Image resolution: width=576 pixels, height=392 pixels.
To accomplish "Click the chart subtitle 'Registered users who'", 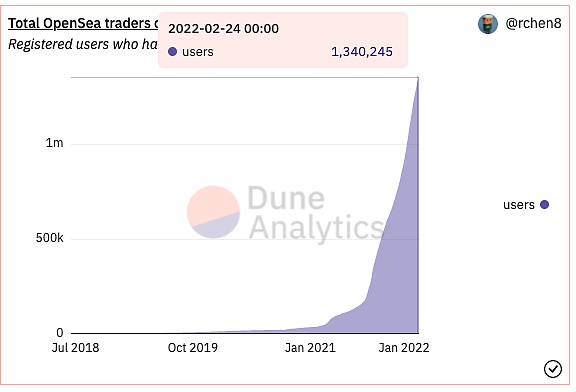I will pos(73,44).
